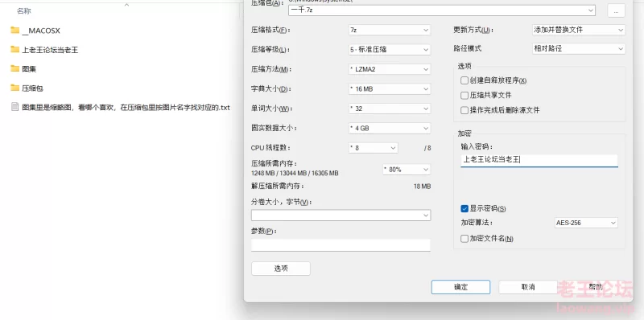Enable 加密文件名 checkbox
The image size is (644, 320).
(464, 238)
